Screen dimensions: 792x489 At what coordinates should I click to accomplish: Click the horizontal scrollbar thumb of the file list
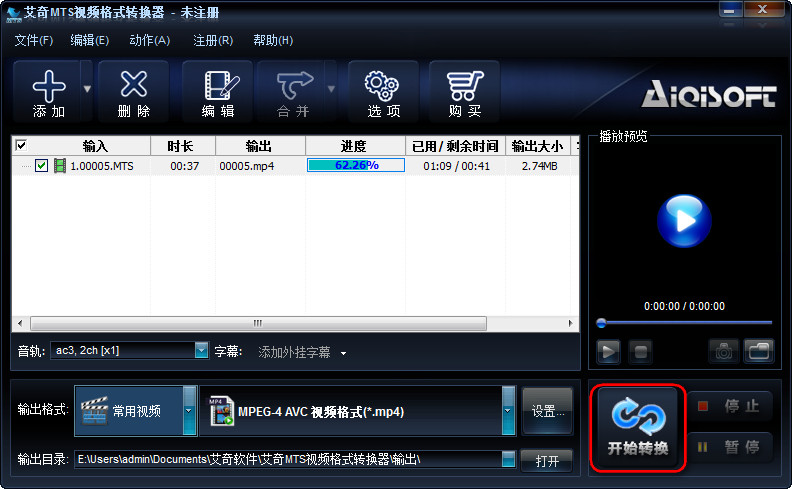[x=258, y=323]
